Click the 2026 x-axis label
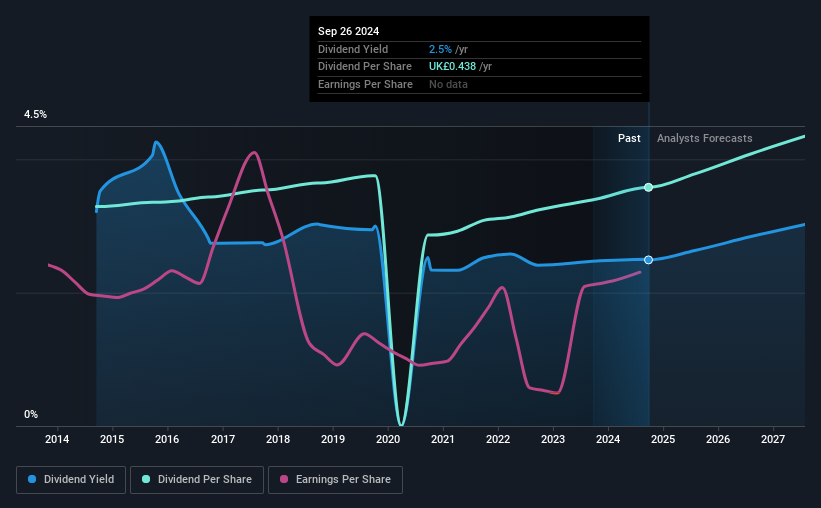The width and height of the screenshot is (821, 508). tap(718, 439)
